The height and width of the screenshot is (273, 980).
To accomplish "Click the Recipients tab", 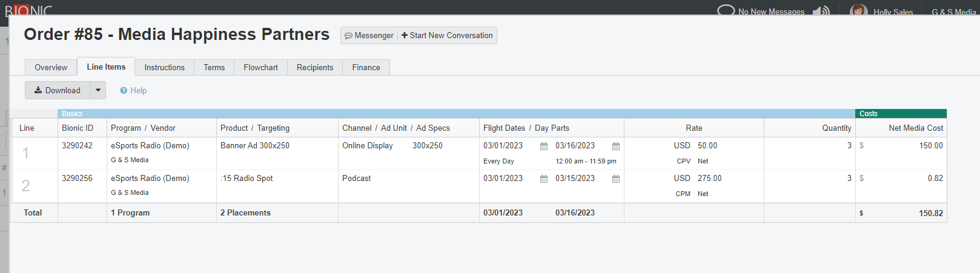I will pyautogui.click(x=315, y=67).
